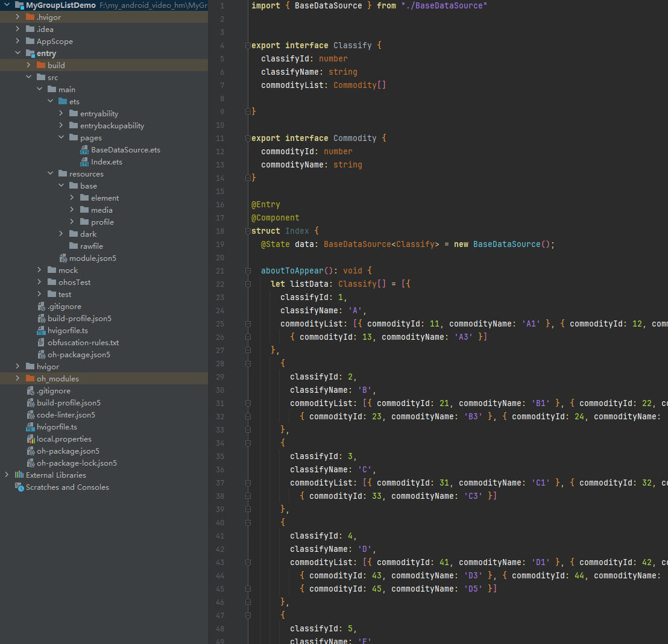Collapse the entry module
The width and height of the screenshot is (668, 644).
(17, 53)
